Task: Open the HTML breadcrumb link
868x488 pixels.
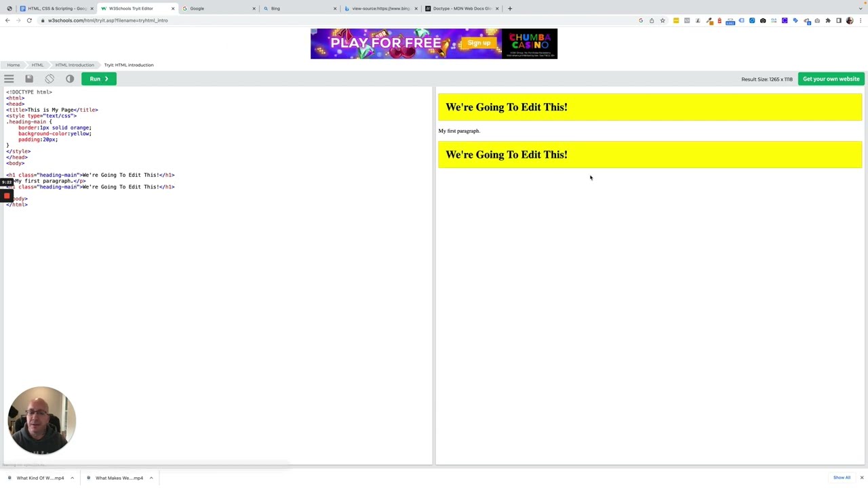Action: click(37, 65)
